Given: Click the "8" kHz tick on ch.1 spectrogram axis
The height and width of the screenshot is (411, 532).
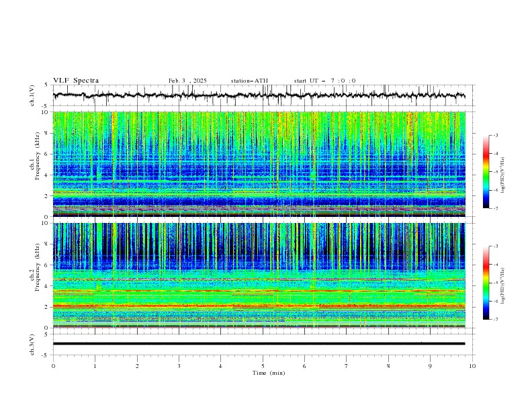Looking at the screenshot, I should coord(48,133).
